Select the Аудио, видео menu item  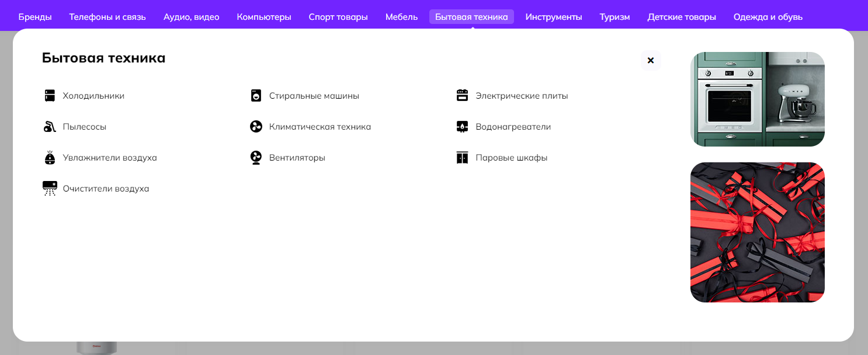(192, 17)
